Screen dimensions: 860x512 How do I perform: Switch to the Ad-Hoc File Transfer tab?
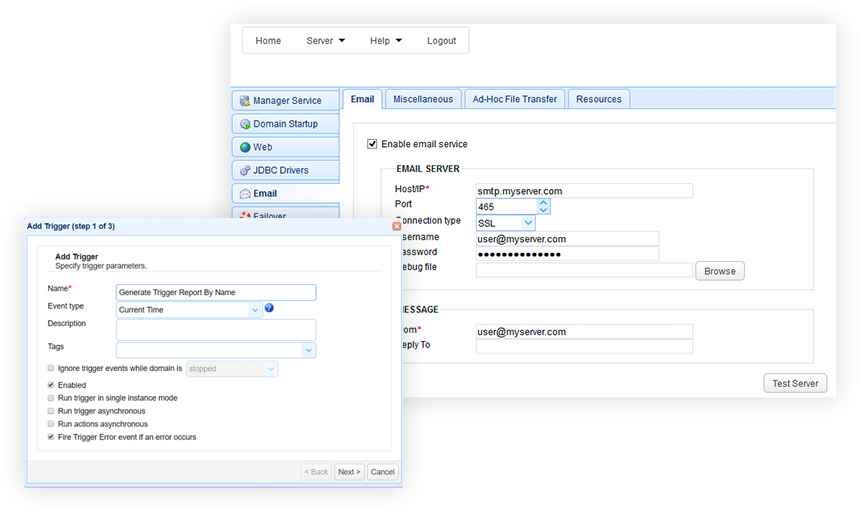(516, 99)
